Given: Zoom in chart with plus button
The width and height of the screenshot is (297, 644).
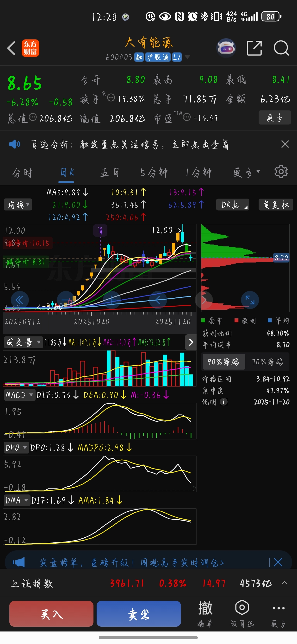Looking at the screenshot, I should point(112,300).
